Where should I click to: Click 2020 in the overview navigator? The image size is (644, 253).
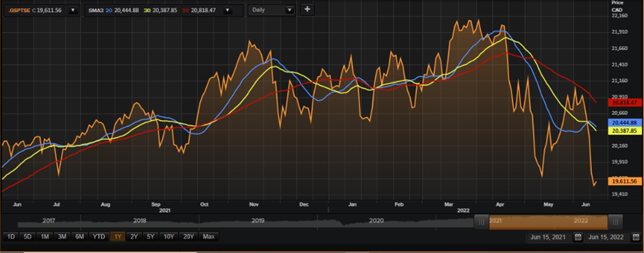pos(376,221)
